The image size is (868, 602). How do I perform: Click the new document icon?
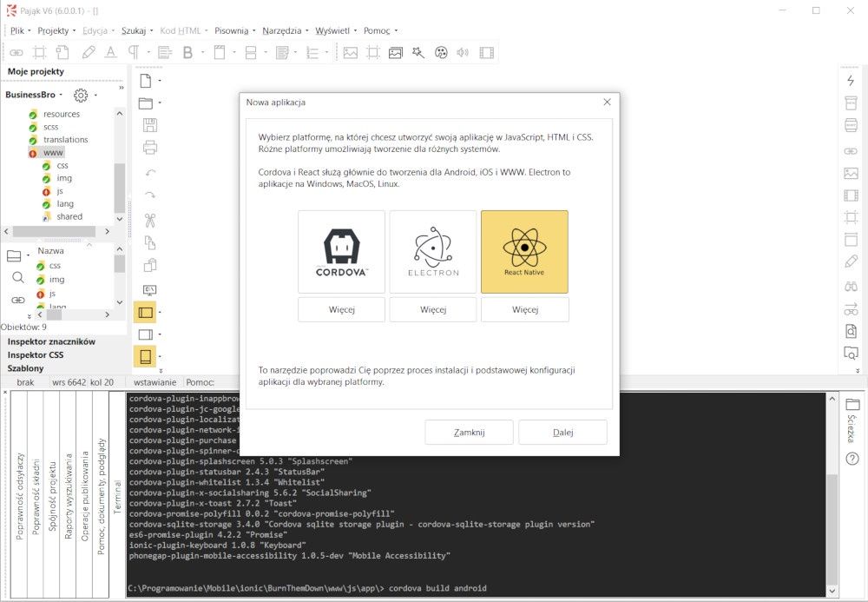pos(146,81)
